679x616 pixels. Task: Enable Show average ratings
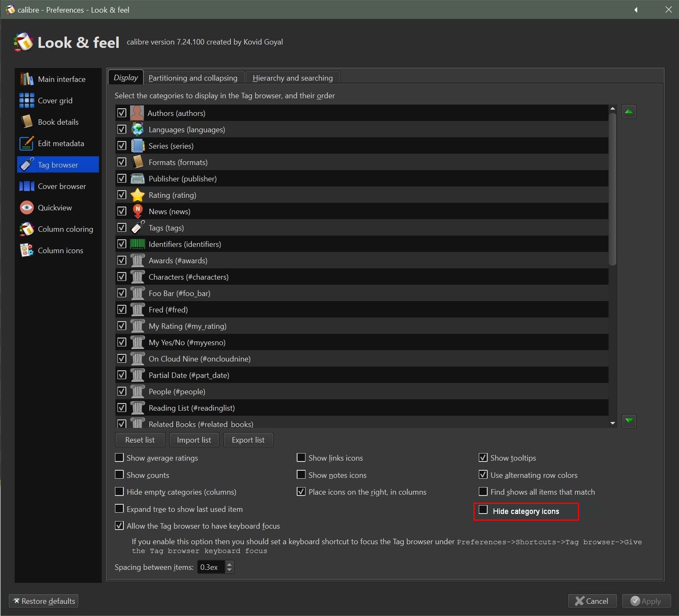point(120,458)
